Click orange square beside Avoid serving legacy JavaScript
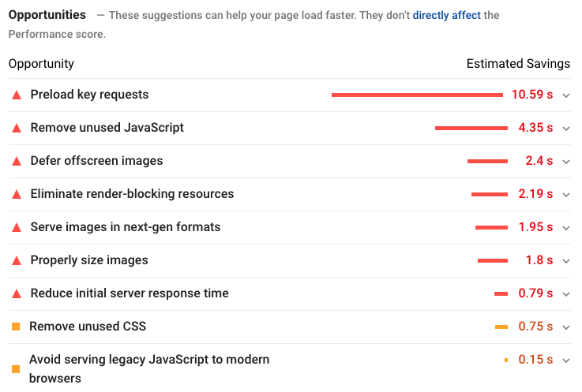The width and height of the screenshot is (582, 392). (x=16, y=368)
